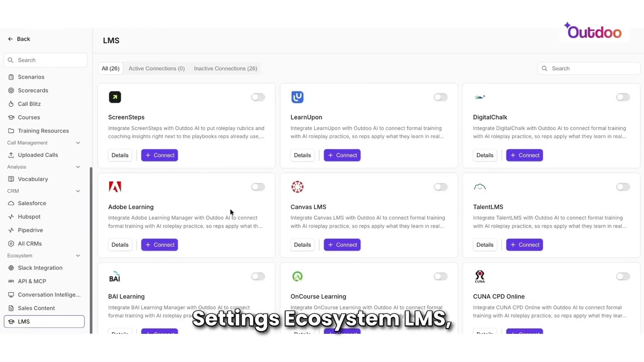Screen dimensions: 644x362
Task: Open LMS in the sidebar
Action: [x=44, y=322]
